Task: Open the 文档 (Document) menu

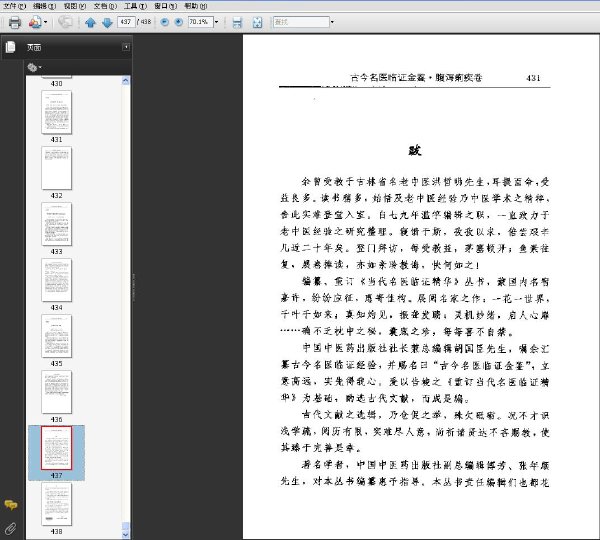Action: click(105, 6)
